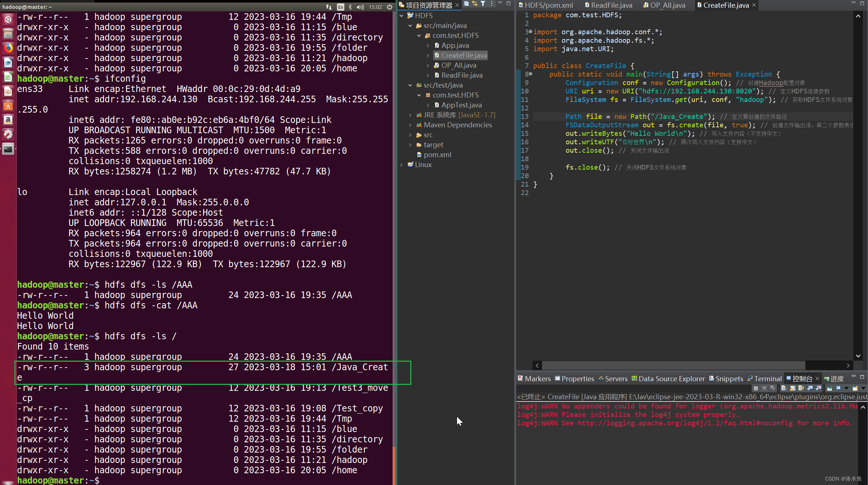Open the Properties view tab
Viewport: 868px width, 485px height.
point(574,379)
